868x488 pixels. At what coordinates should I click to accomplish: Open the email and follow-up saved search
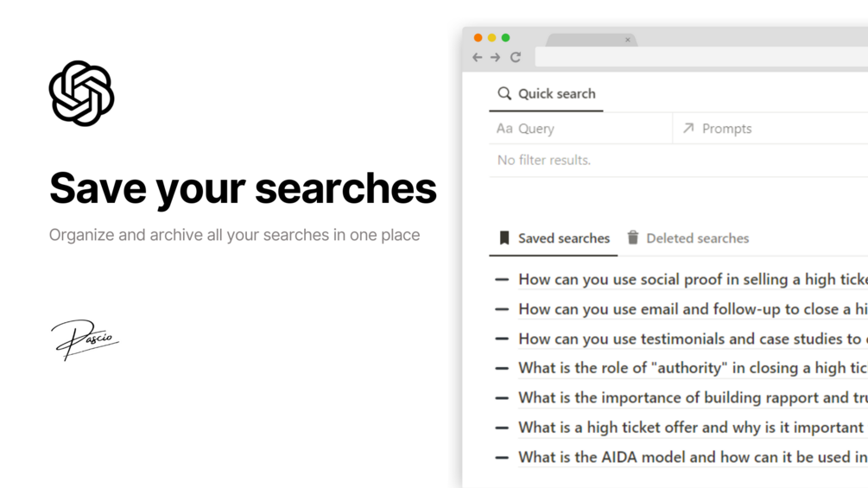(693, 308)
